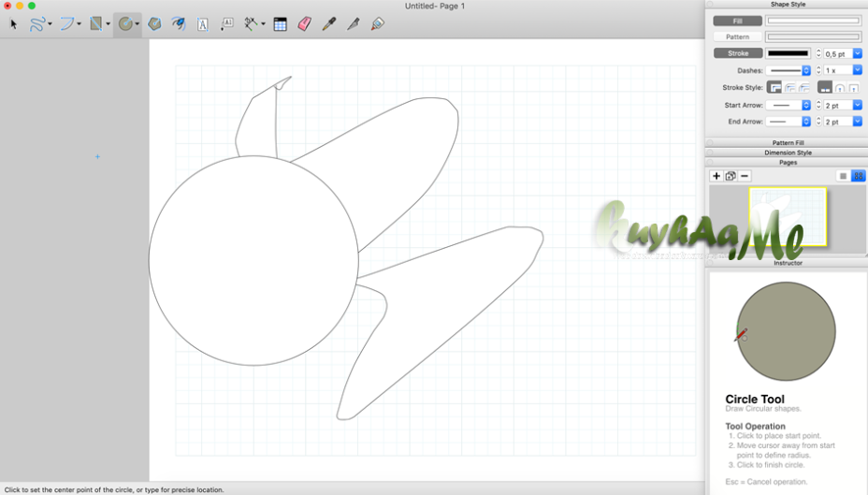
Task: Click the large circle on canvas
Action: tap(253, 260)
